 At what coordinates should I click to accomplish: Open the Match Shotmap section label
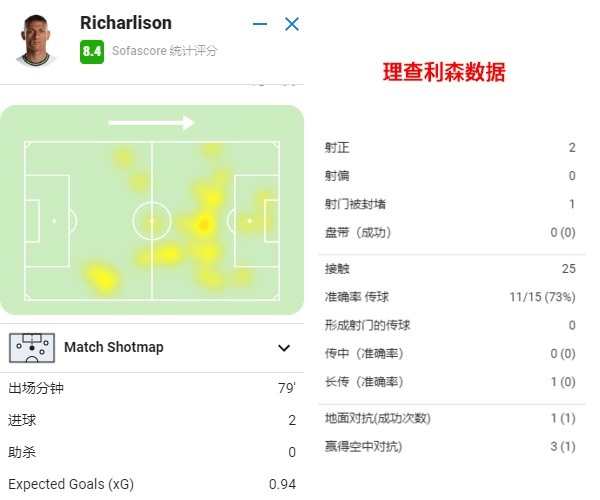click(114, 347)
